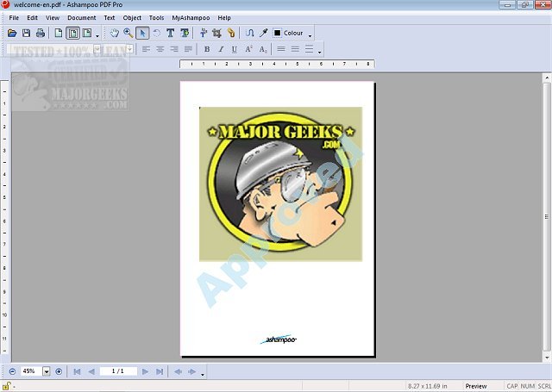
Task: Go to the first page
Action: coord(77,371)
